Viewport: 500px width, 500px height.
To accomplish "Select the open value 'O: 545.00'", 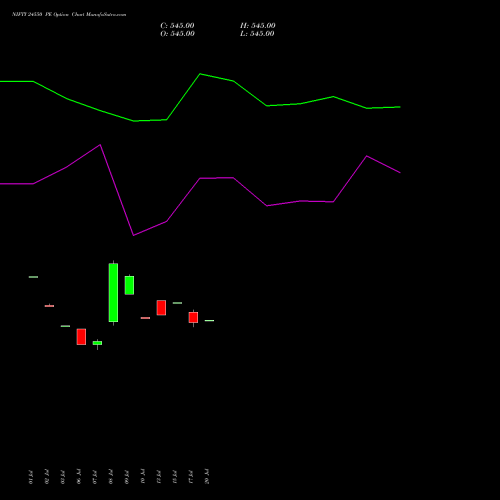I will (177, 34).
